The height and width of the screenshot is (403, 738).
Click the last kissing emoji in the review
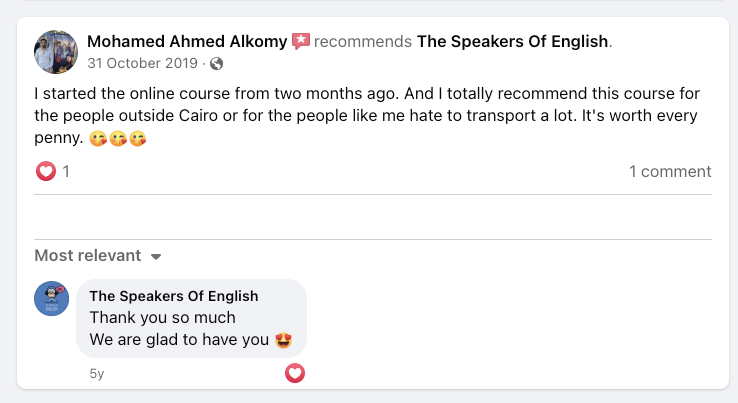(138, 138)
